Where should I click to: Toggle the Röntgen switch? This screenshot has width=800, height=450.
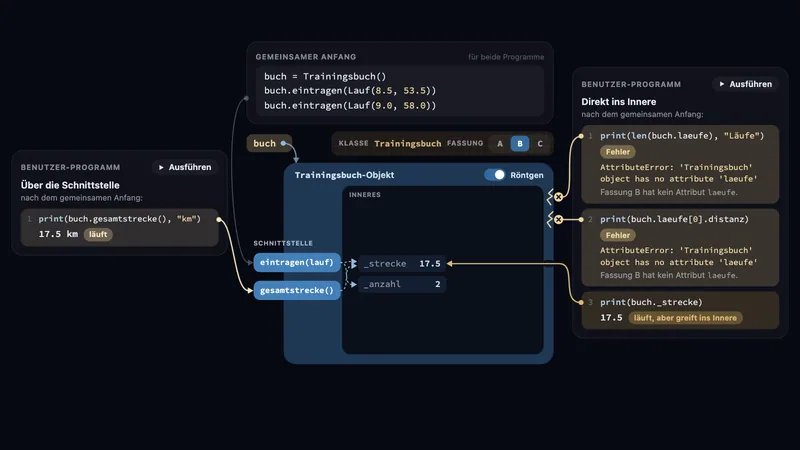(x=494, y=175)
